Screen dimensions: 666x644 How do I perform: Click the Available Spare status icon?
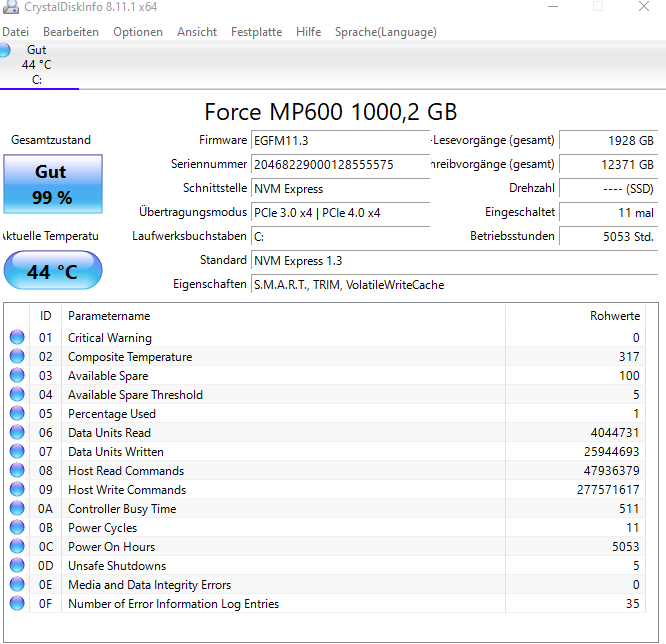point(17,376)
